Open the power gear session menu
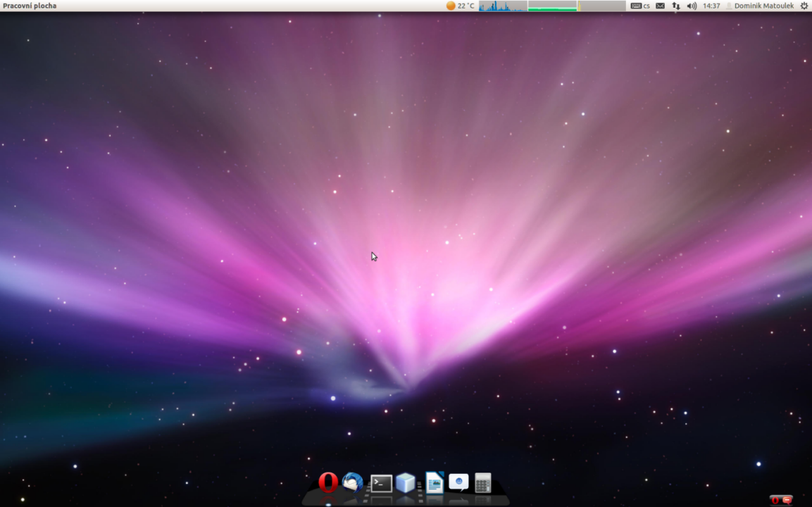Viewport: 812px width, 507px height. [x=804, y=6]
